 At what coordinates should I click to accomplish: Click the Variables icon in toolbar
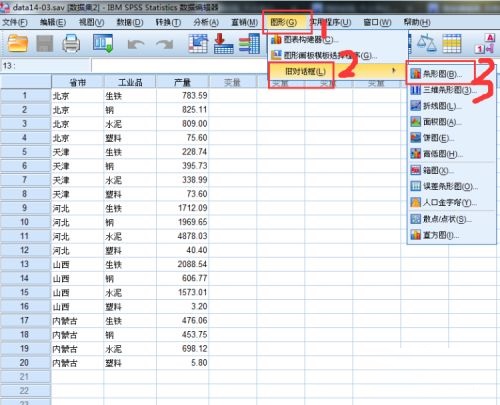click(x=249, y=43)
